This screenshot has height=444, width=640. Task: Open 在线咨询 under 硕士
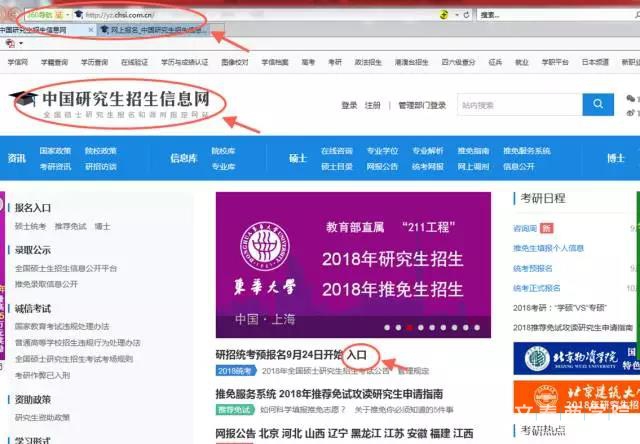(x=337, y=151)
